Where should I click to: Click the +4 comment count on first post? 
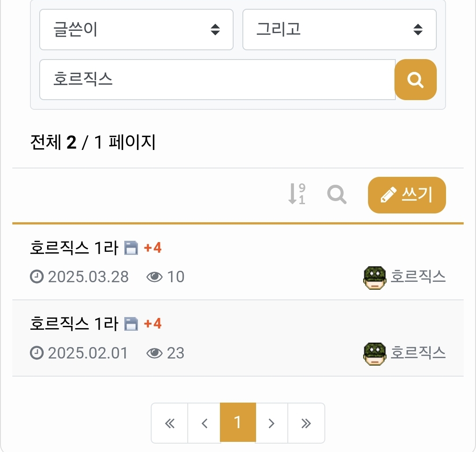click(x=153, y=248)
